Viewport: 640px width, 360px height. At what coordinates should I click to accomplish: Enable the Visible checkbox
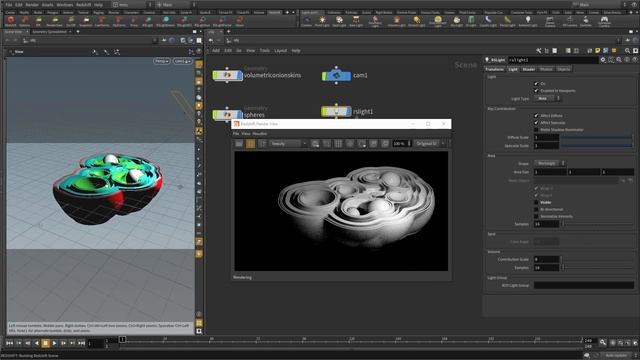[x=536, y=202]
